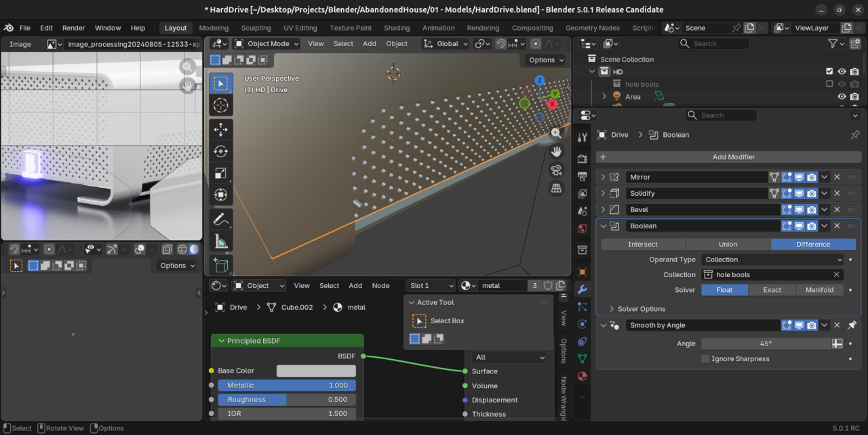868x435 pixels.
Task: Switch to the Shading workspace tab
Action: point(397,28)
